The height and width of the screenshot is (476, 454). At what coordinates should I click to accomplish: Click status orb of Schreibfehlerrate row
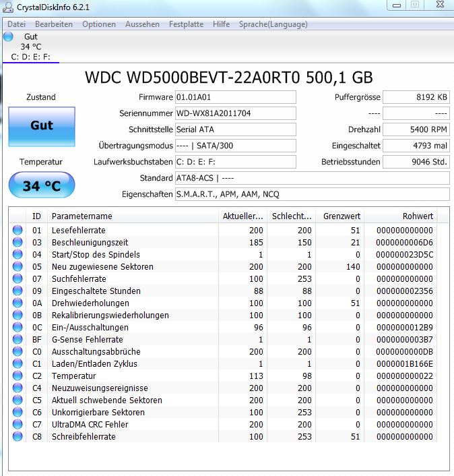point(18,436)
